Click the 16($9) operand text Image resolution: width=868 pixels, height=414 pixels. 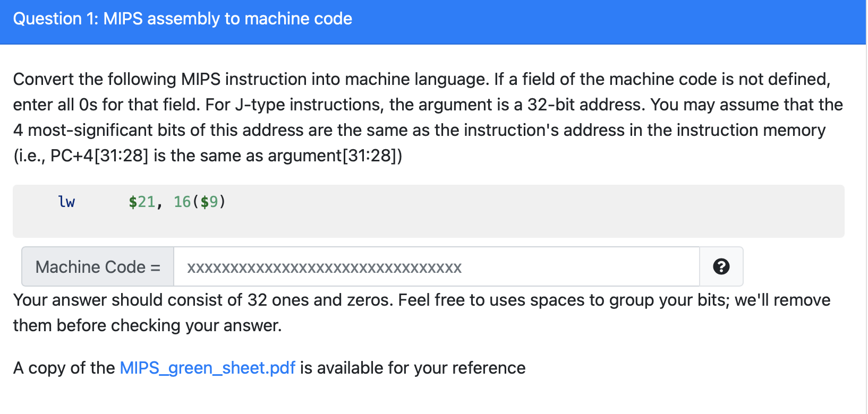point(199,202)
